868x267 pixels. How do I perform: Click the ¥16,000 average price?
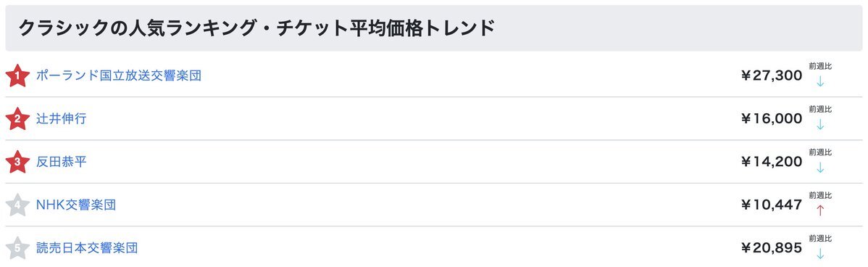pyautogui.click(x=771, y=119)
